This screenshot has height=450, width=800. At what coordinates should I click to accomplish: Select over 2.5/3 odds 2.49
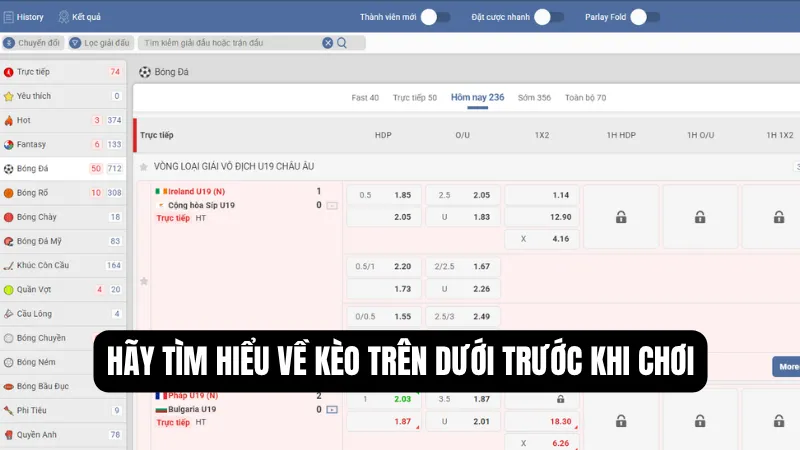click(x=463, y=316)
